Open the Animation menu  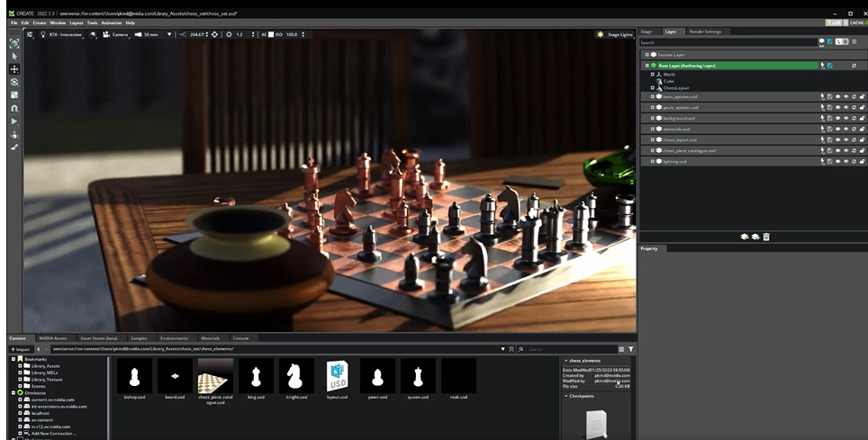coord(112,22)
